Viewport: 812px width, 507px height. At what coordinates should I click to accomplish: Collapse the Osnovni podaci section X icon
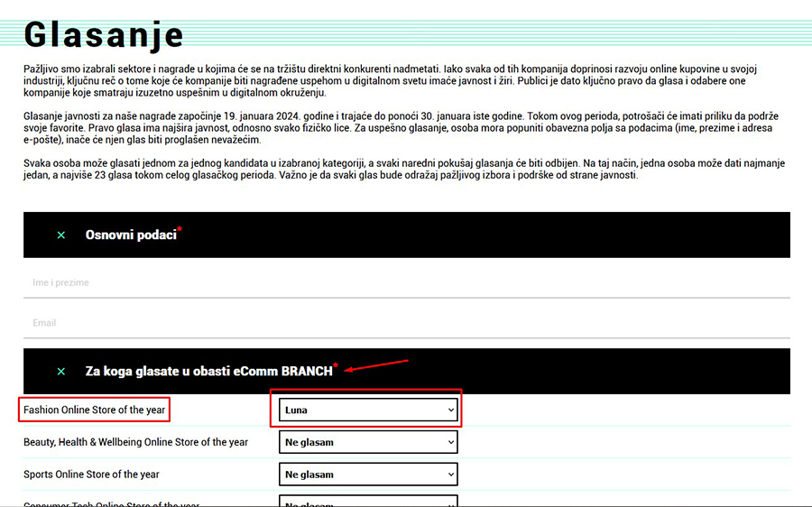tap(61, 235)
